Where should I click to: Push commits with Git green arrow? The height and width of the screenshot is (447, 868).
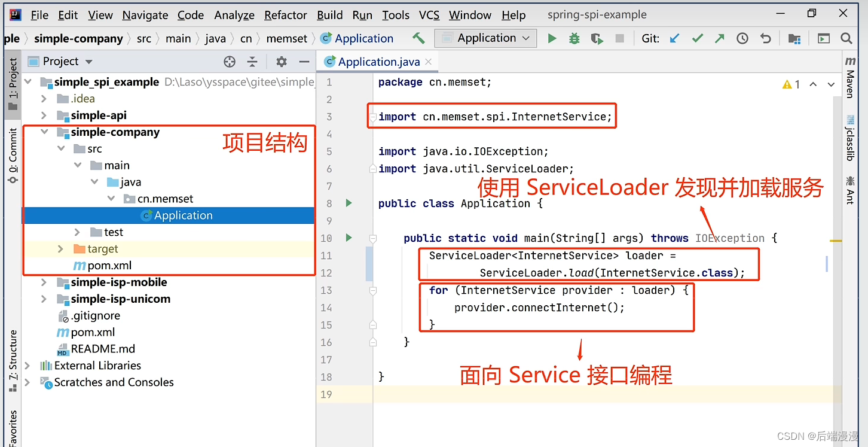click(x=720, y=38)
